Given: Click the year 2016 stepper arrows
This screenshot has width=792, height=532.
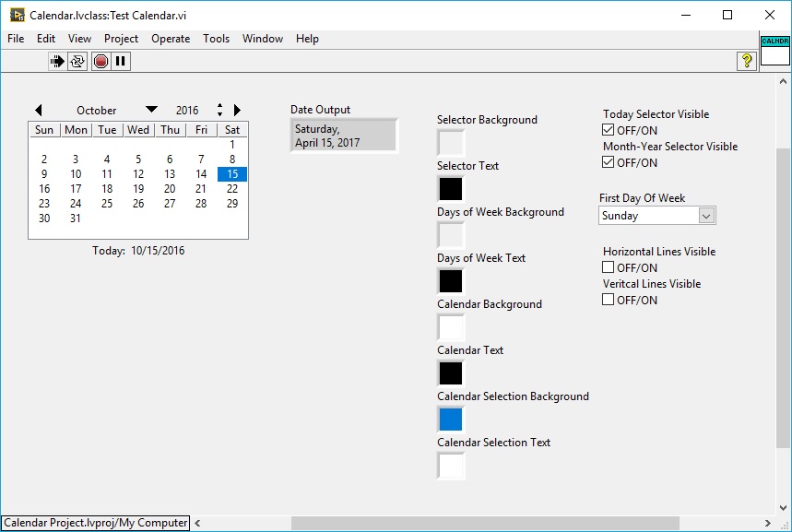Looking at the screenshot, I should (219, 111).
